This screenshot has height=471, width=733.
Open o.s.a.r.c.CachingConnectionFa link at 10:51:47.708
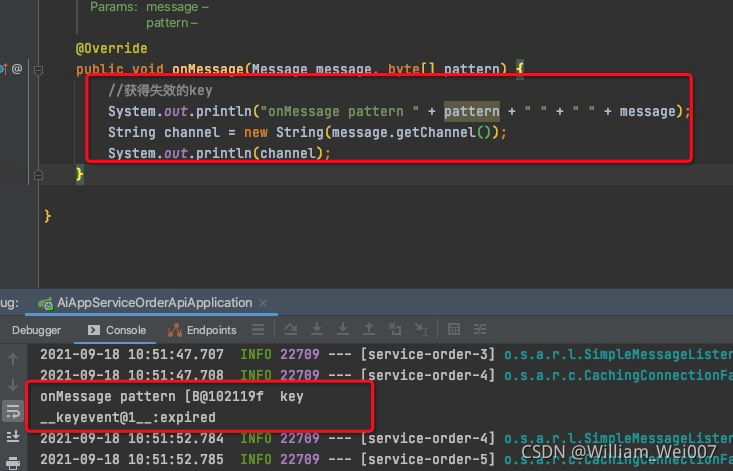618,375
